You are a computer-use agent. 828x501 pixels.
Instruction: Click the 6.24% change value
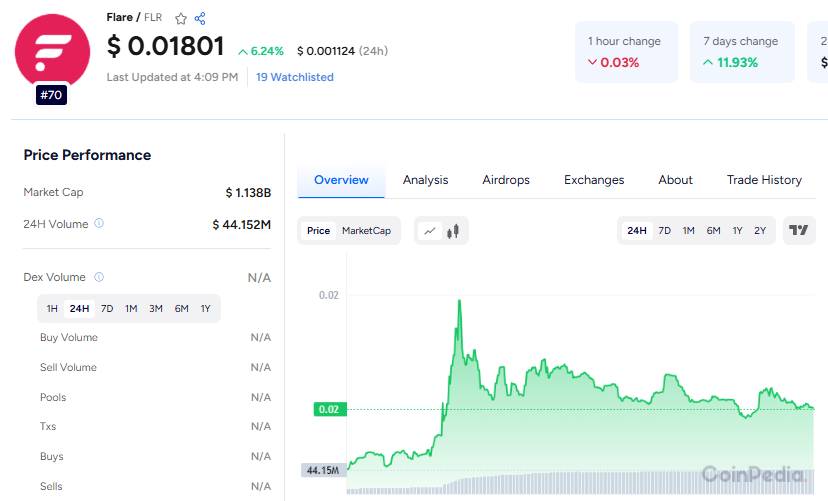(x=261, y=51)
